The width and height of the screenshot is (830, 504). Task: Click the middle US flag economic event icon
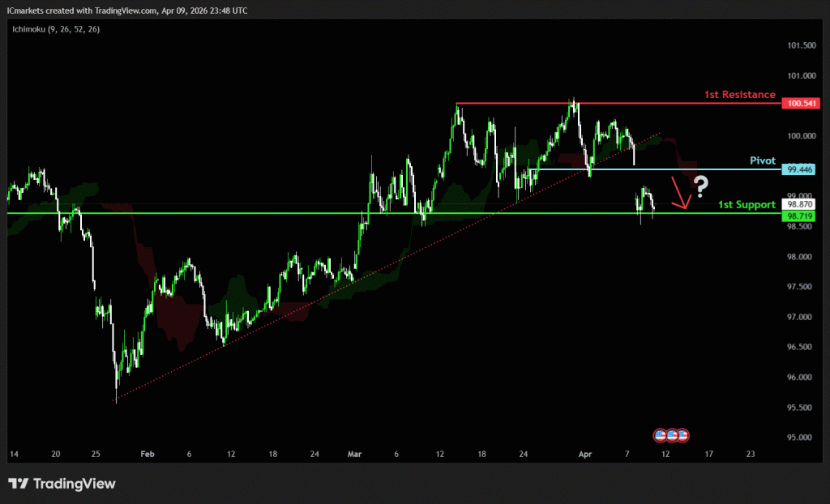click(x=672, y=435)
